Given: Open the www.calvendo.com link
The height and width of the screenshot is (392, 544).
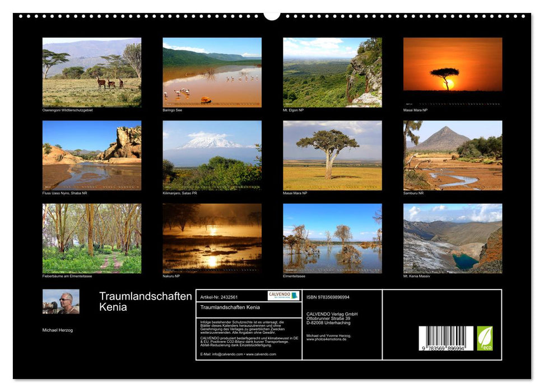Looking at the screenshot, I should (261, 354).
